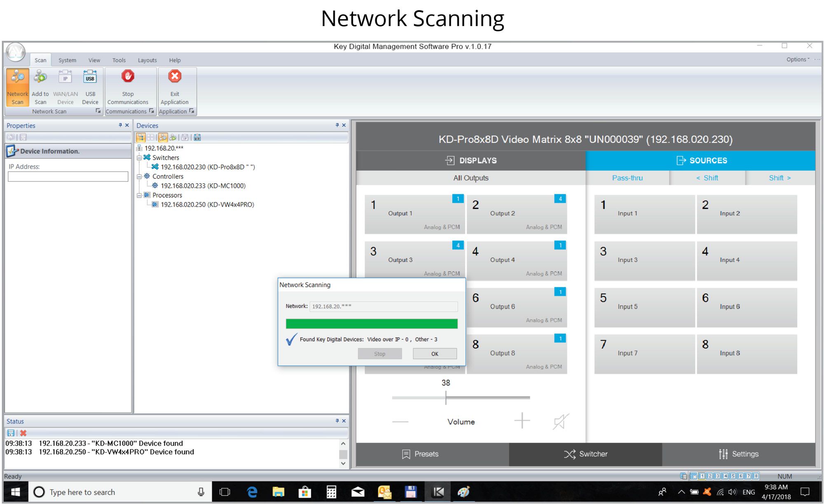Collapse the Controllers tree node

click(139, 176)
